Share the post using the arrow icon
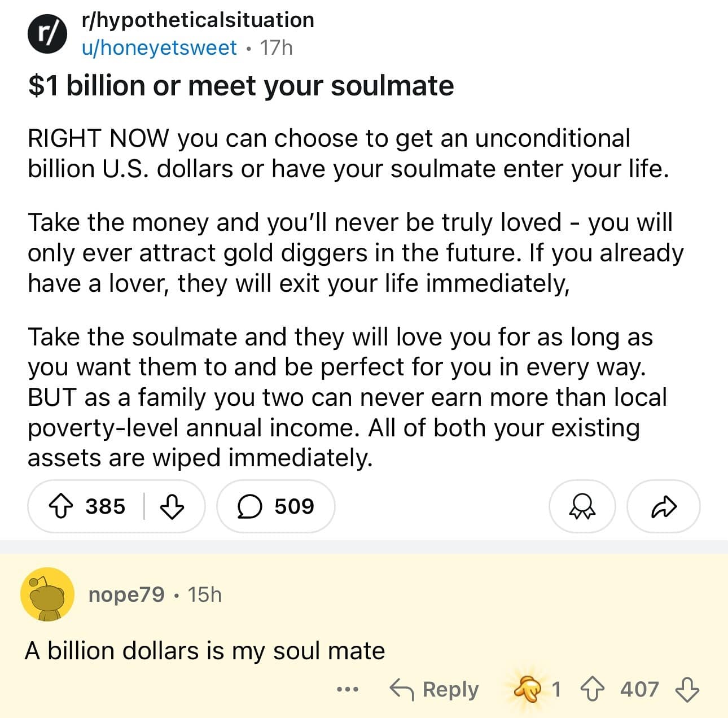 click(664, 506)
